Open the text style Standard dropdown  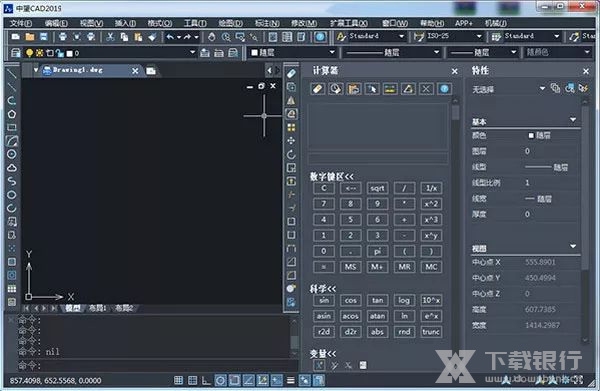(401, 37)
